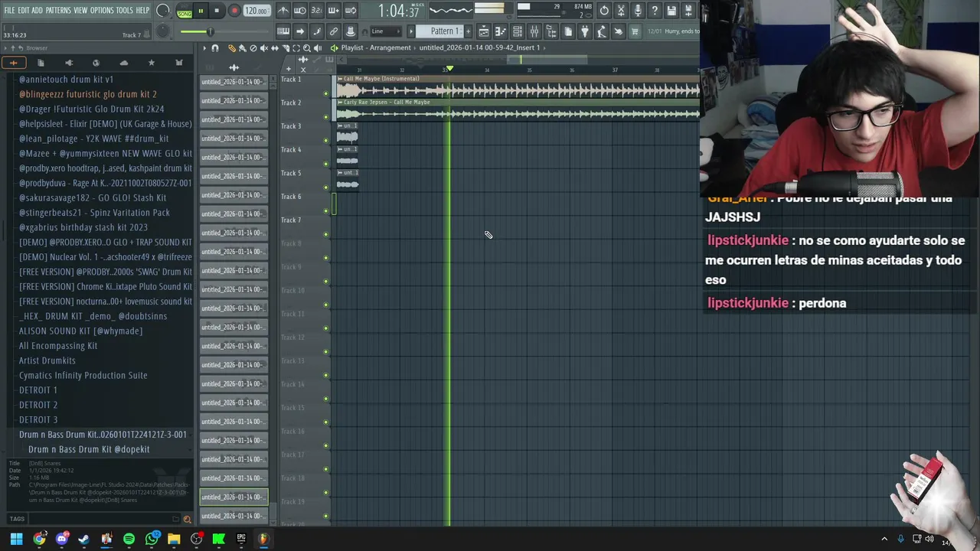Image resolution: width=980 pixels, height=551 pixels.
Task: Select the playback speaker tool in playlist
Action: point(318,48)
